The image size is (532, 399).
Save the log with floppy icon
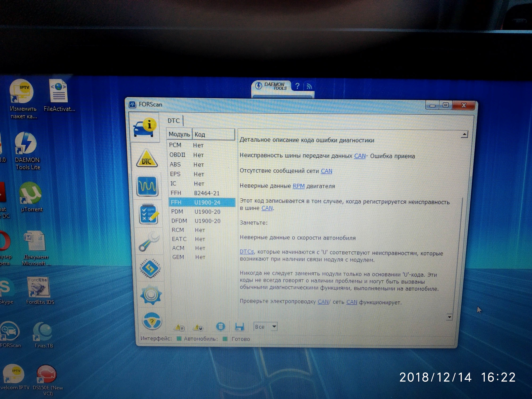[239, 327]
